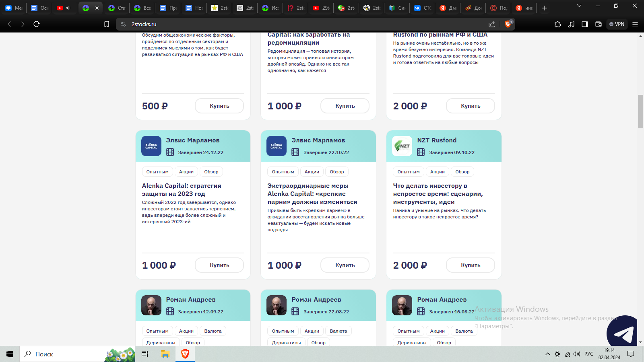The image size is (644, 362).
Task: Switch to the VK tab
Action: 422,8
